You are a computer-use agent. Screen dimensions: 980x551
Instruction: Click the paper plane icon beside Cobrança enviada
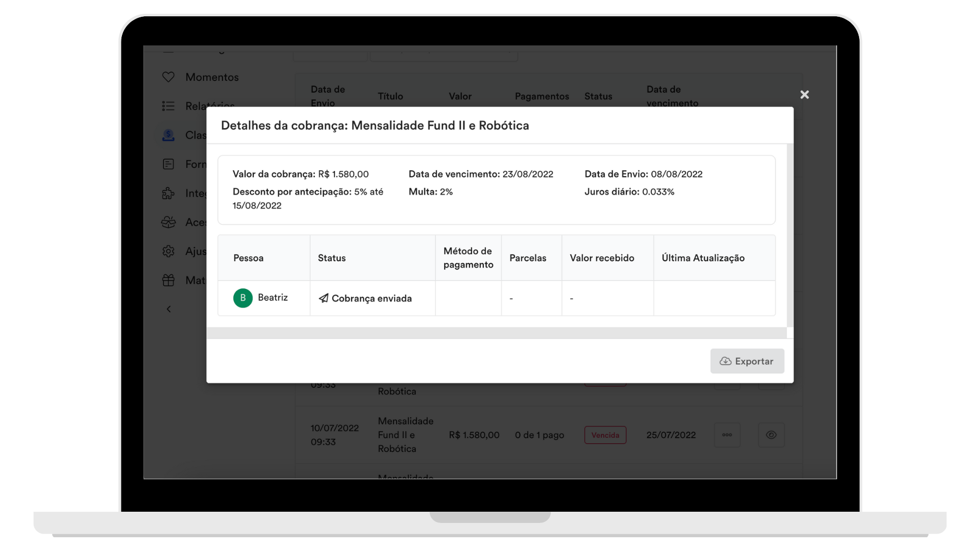coord(324,298)
